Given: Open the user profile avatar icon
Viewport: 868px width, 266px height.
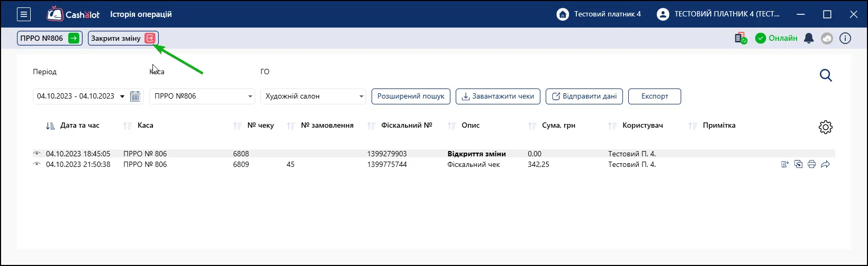Looking at the screenshot, I should 663,14.
